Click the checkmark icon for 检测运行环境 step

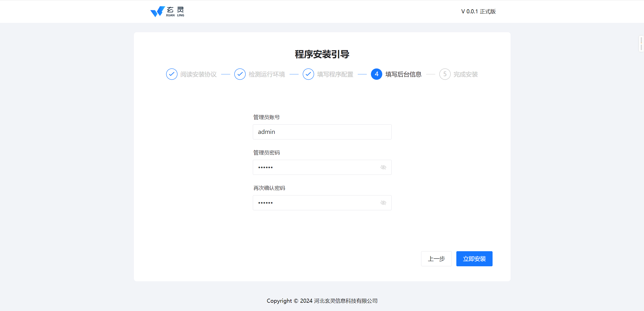tap(240, 74)
